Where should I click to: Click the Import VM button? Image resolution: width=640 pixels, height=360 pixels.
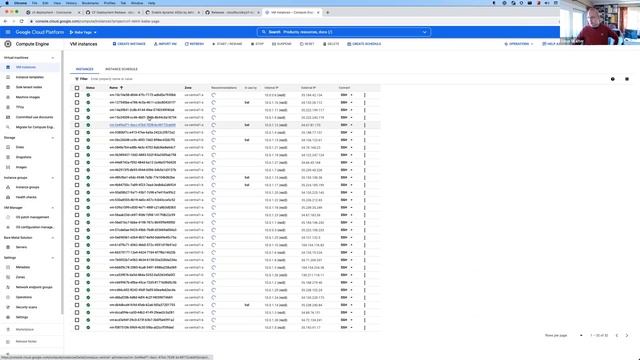[x=165, y=44]
